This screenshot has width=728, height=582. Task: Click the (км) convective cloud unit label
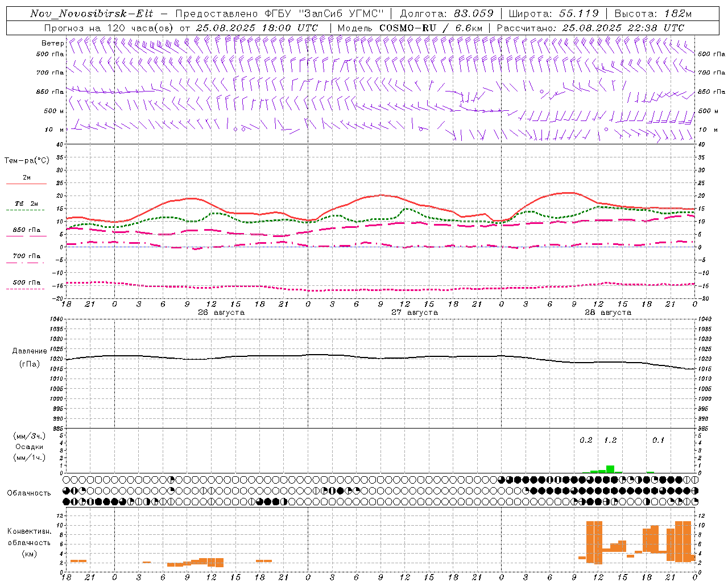coord(30,554)
